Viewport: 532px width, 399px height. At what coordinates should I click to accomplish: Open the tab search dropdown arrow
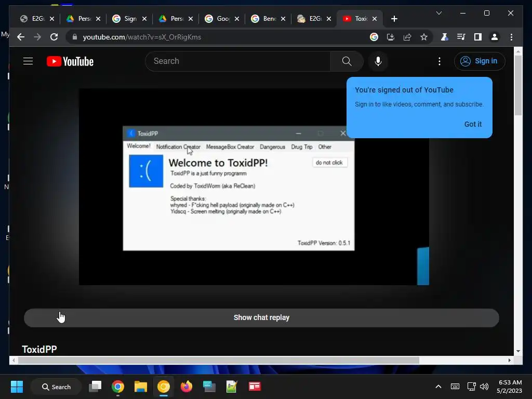[x=438, y=13]
